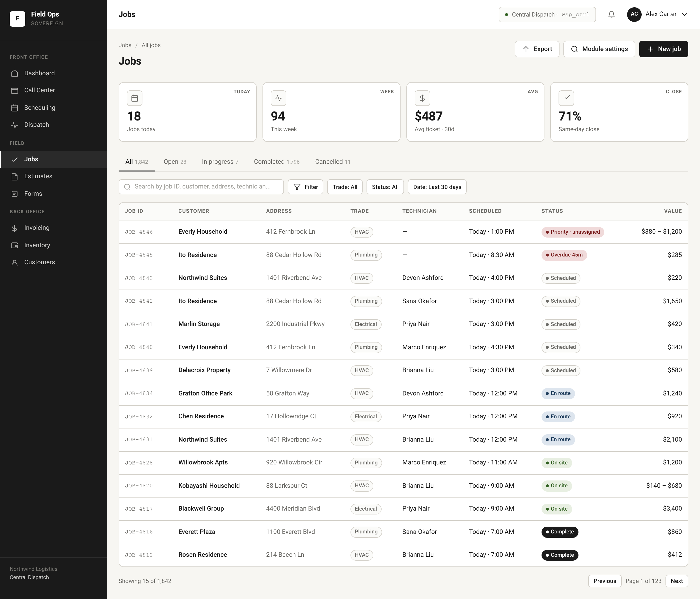The height and width of the screenshot is (599, 700).
Task: Open Forms in the sidebar
Action: 53,194
